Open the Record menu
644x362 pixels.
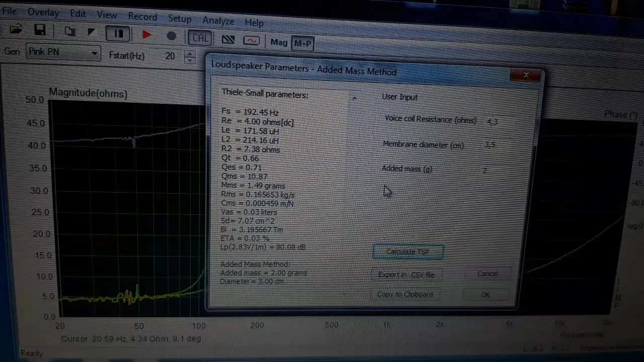142,17
